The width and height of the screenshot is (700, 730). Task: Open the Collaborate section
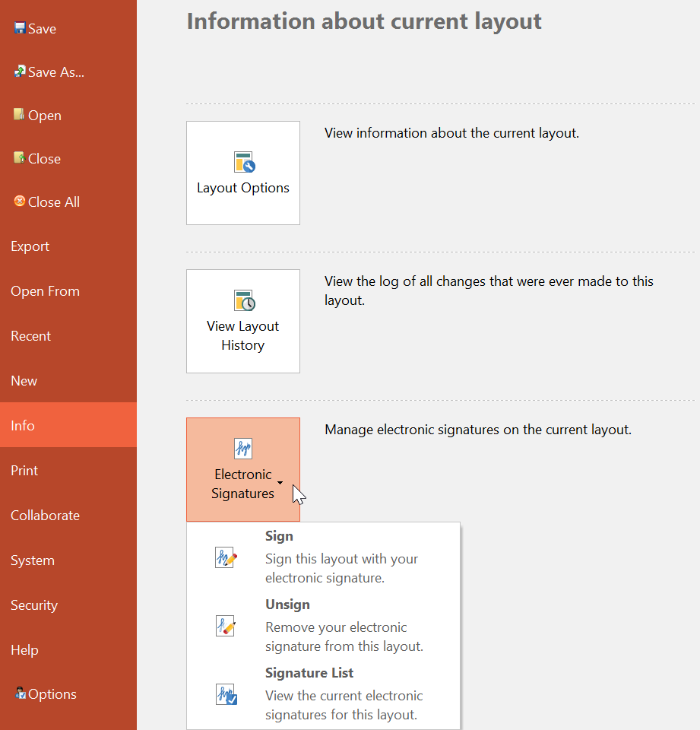coord(45,516)
